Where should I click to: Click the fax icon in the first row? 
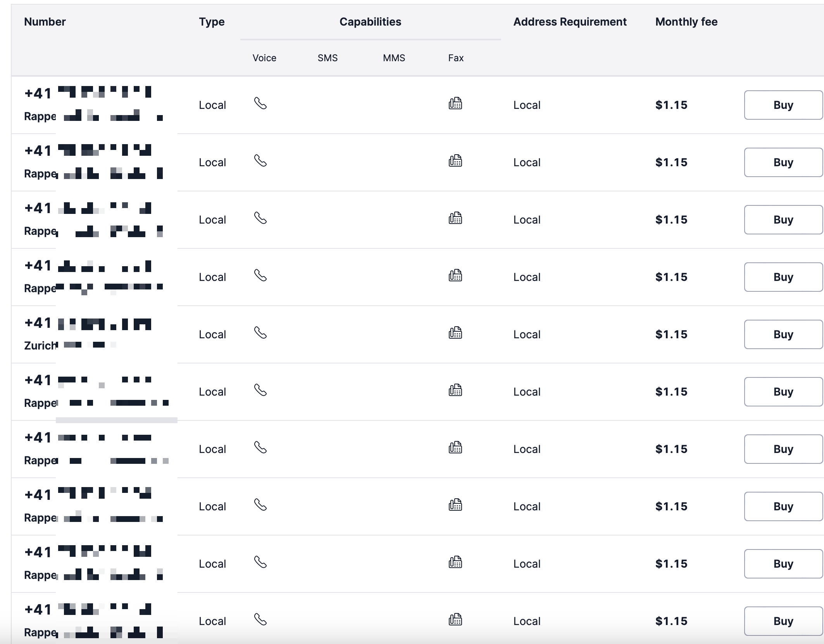coord(455,103)
